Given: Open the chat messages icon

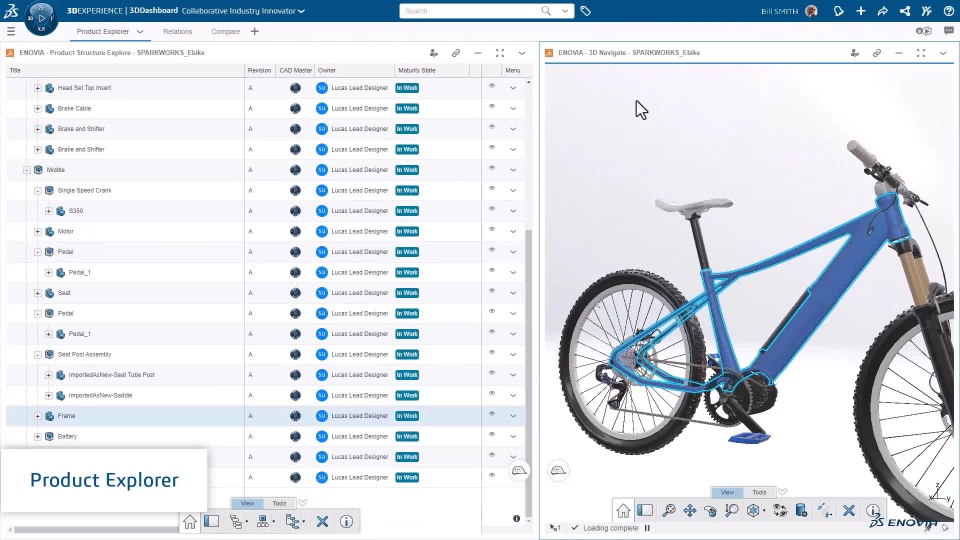Looking at the screenshot, I should coord(948,31).
